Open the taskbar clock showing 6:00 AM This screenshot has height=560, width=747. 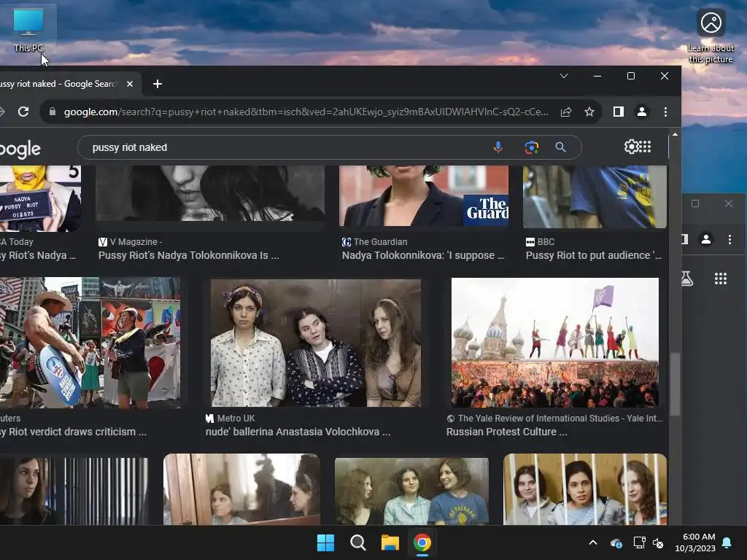pyautogui.click(x=695, y=542)
